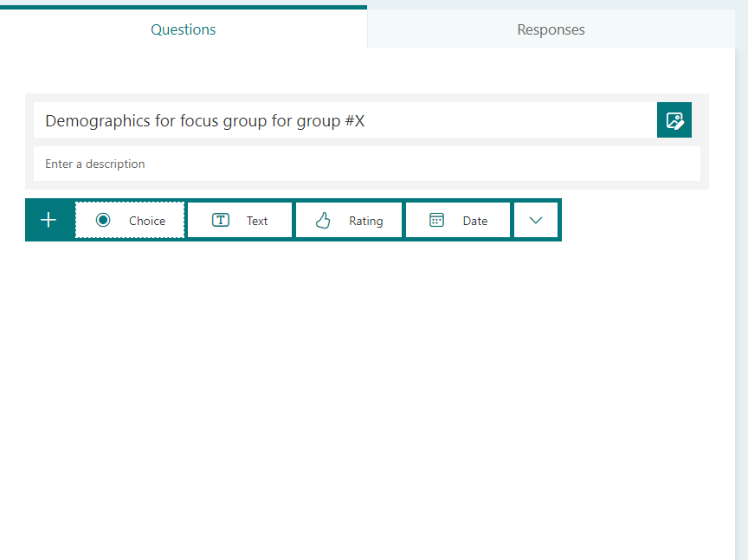Click the blank form area below the question toolbar
The width and height of the screenshot is (748, 560).
[364, 389]
